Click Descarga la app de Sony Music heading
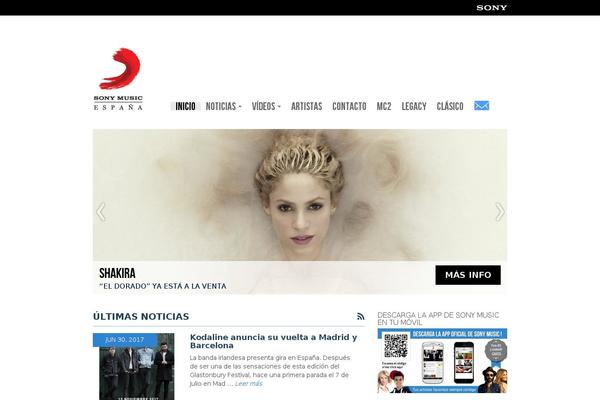 click(438, 318)
